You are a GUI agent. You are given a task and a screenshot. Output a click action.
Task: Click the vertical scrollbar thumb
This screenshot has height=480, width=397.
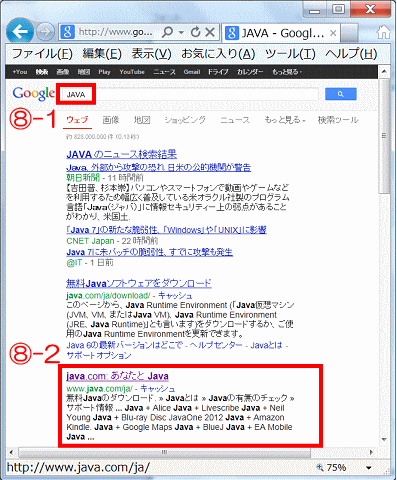384,136
